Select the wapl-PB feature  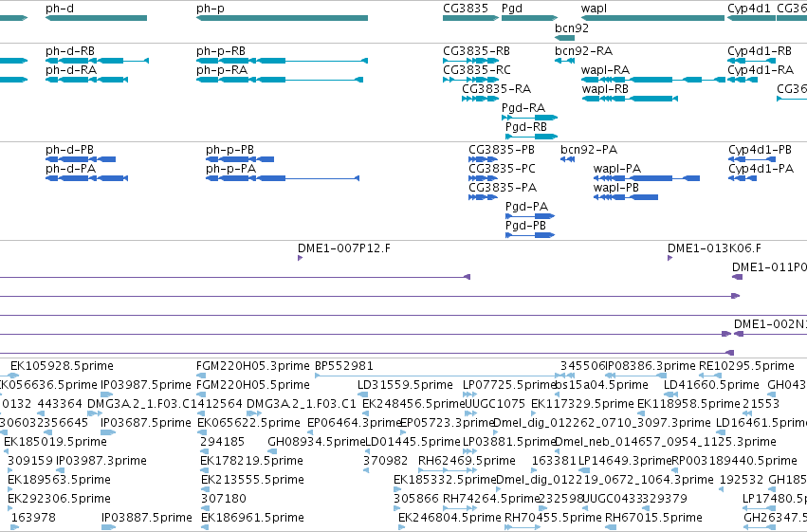(616, 188)
